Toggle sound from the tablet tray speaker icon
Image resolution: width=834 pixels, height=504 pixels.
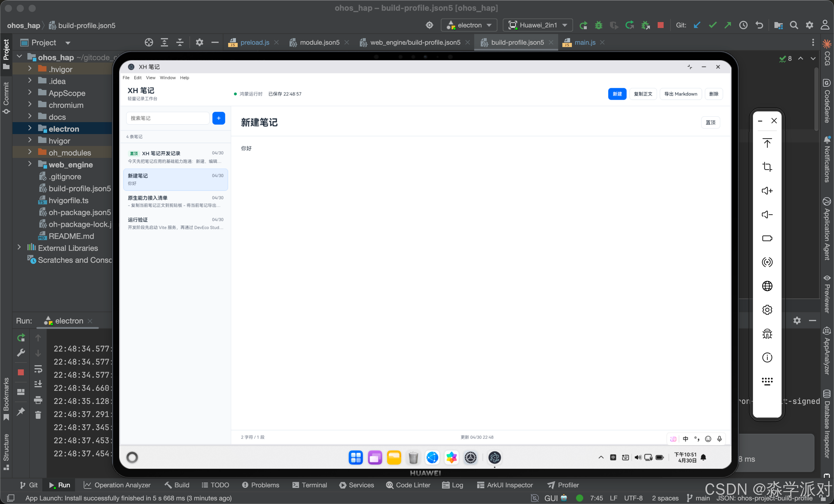638,458
